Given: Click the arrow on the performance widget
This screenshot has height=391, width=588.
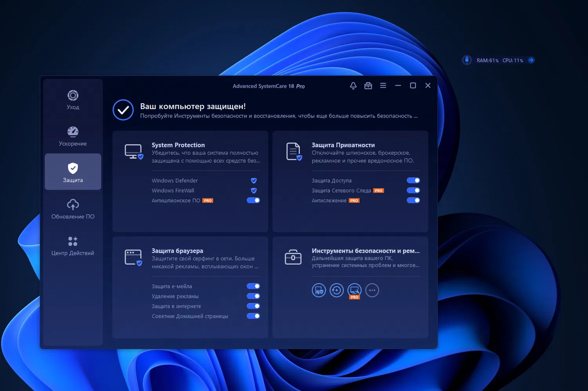Looking at the screenshot, I should coord(531,60).
